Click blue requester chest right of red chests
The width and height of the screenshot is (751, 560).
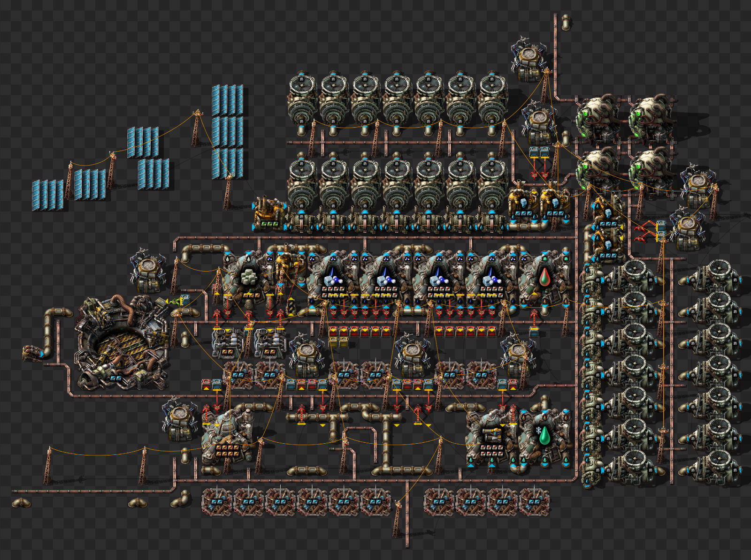pos(534,331)
